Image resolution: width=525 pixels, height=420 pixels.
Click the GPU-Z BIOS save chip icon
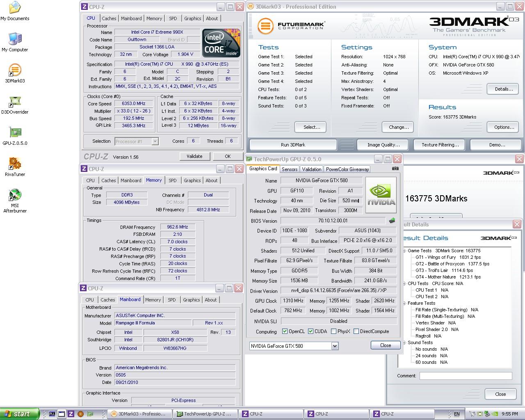[x=392, y=221]
